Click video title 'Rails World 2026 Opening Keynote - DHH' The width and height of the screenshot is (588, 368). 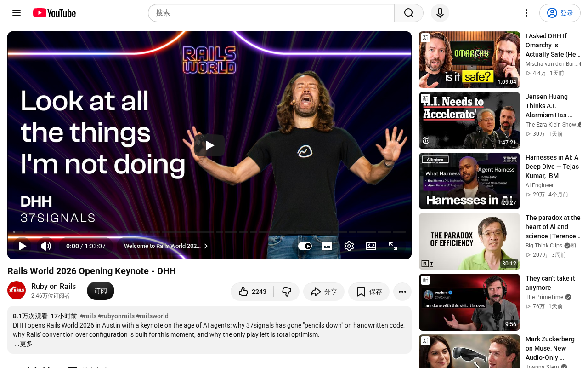92,271
